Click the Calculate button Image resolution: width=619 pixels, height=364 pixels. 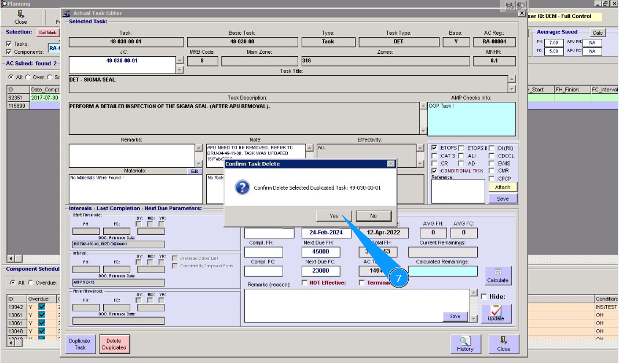tap(498, 275)
